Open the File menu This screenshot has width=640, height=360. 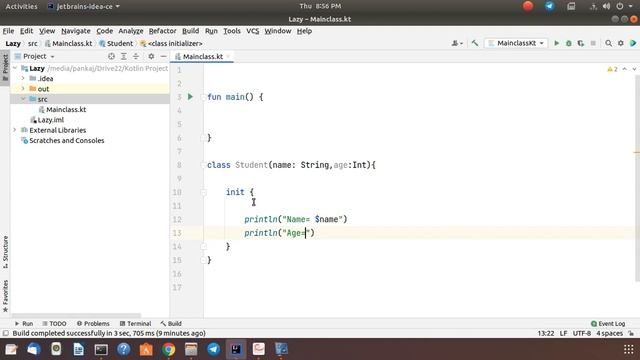[8, 31]
